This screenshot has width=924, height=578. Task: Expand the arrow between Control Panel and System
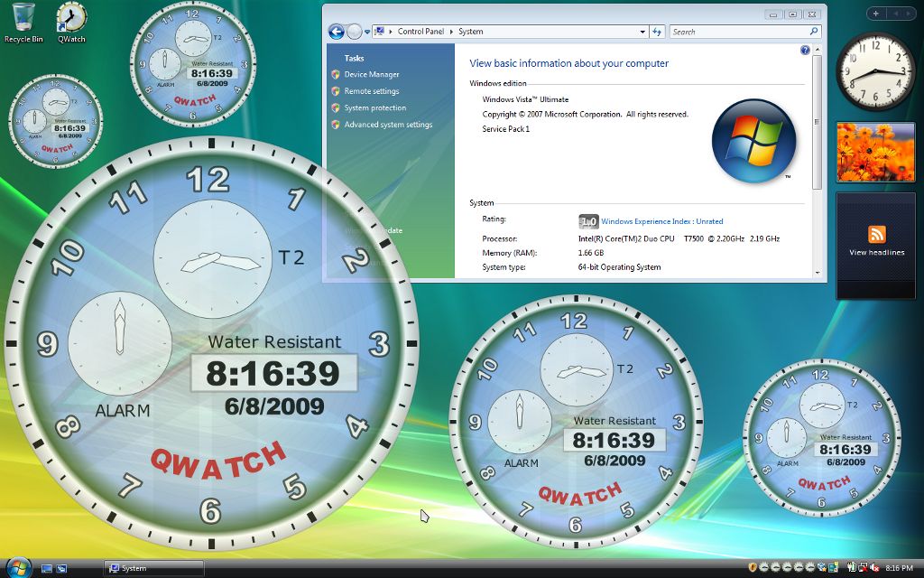(451, 32)
